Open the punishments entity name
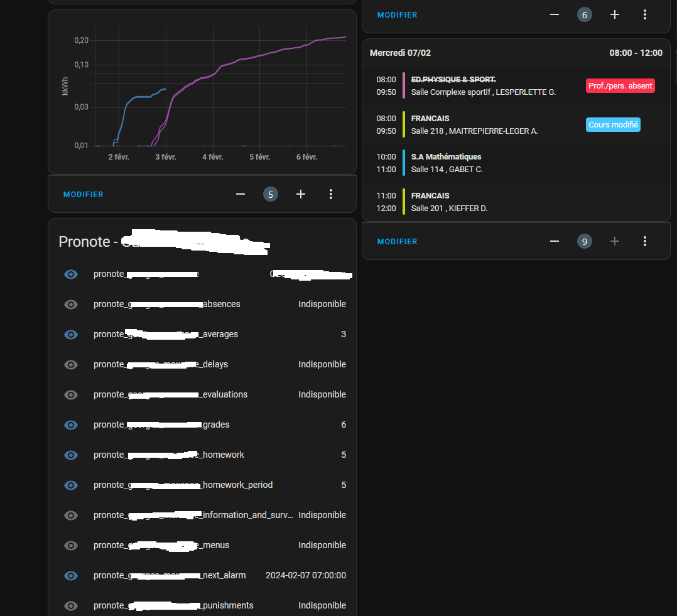Viewport: 677px width, 616px height. (x=173, y=606)
